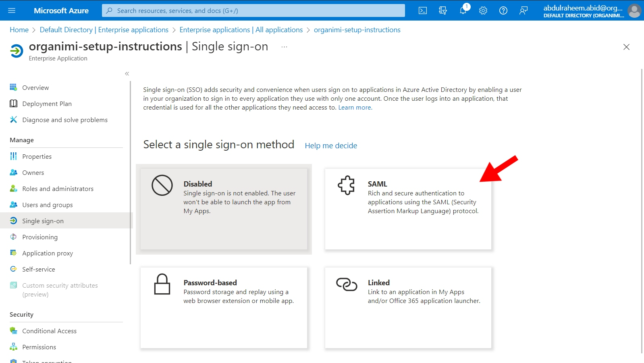Screen dimensions: 644x363
Task: Click the Conditional Access icon
Action: [13, 331]
